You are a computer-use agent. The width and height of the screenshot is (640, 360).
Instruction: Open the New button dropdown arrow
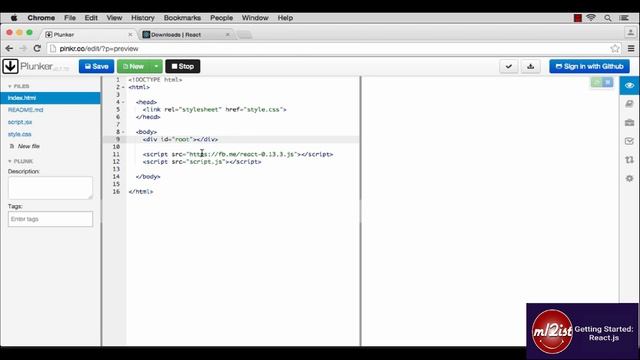(156, 66)
